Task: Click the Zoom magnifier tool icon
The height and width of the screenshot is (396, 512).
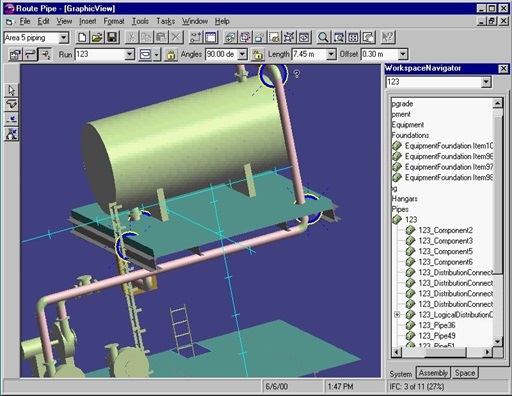Action: pyautogui.click(x=323, y=37)
